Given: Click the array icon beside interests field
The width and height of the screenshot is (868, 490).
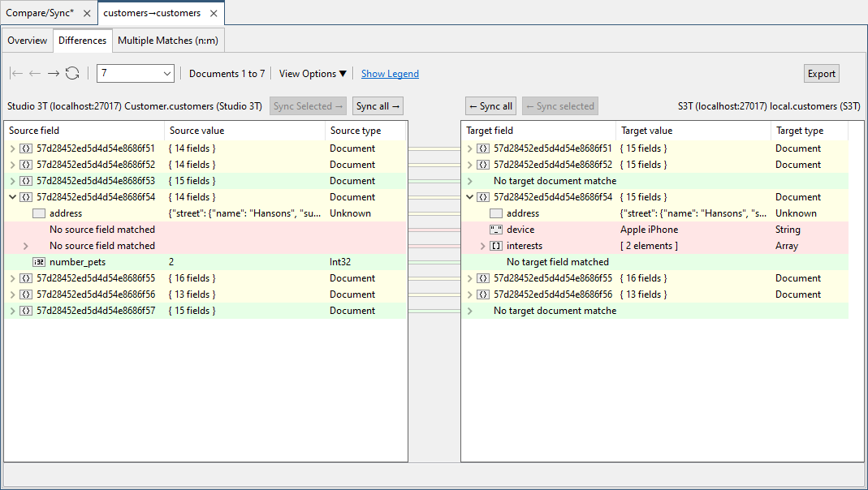Looking at the screenshot, I should click(x=496, y=246).
